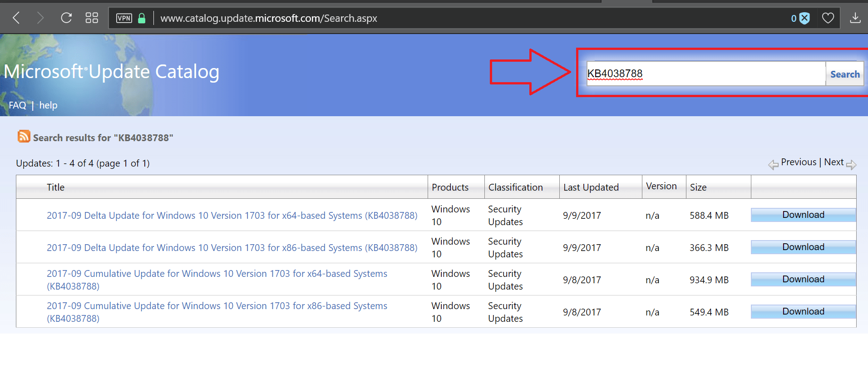Click the Next page arrow icon
The image size is (868, 379).
(x=851, y=165)
